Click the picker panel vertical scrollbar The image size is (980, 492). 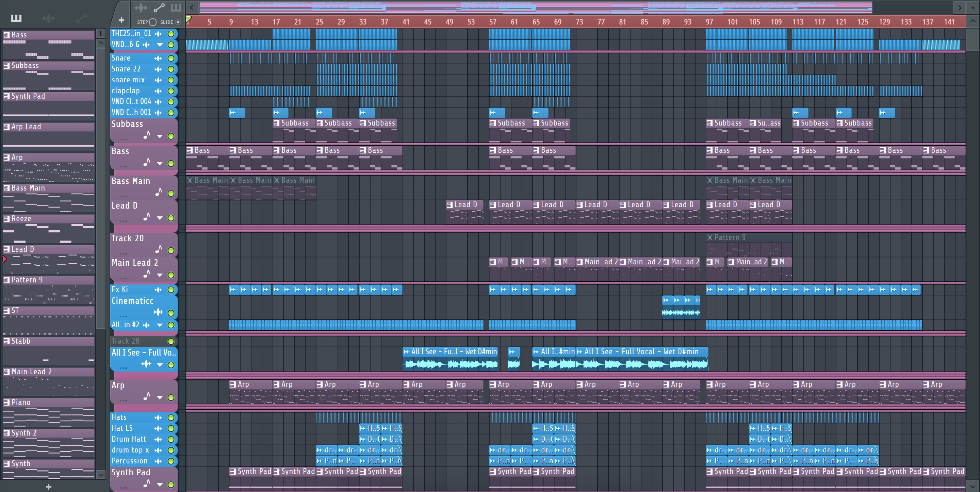[x=100, y=189]
